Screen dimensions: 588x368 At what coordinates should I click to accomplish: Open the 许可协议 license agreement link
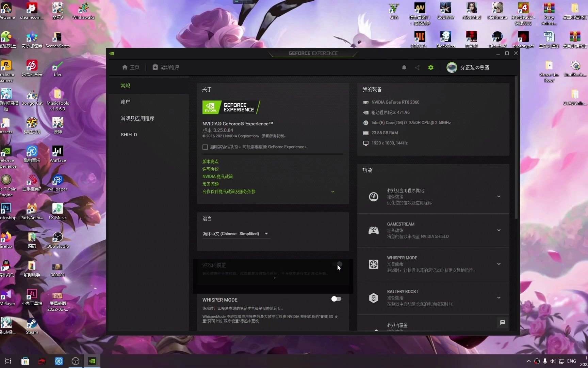coord(210,169)
